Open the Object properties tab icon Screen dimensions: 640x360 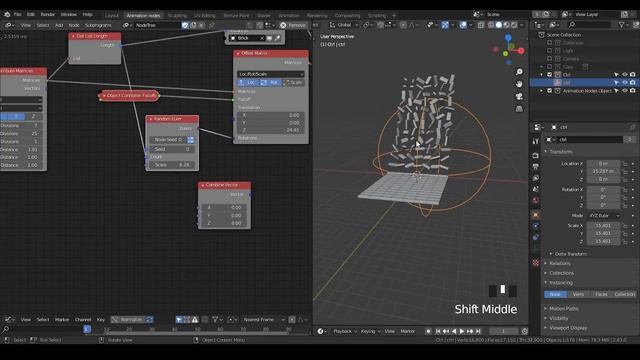536,215
